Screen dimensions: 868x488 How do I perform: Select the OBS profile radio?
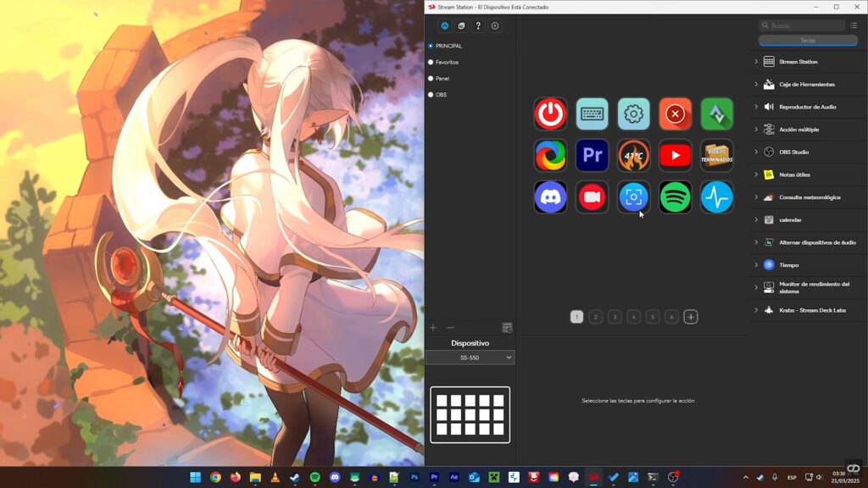431,95
